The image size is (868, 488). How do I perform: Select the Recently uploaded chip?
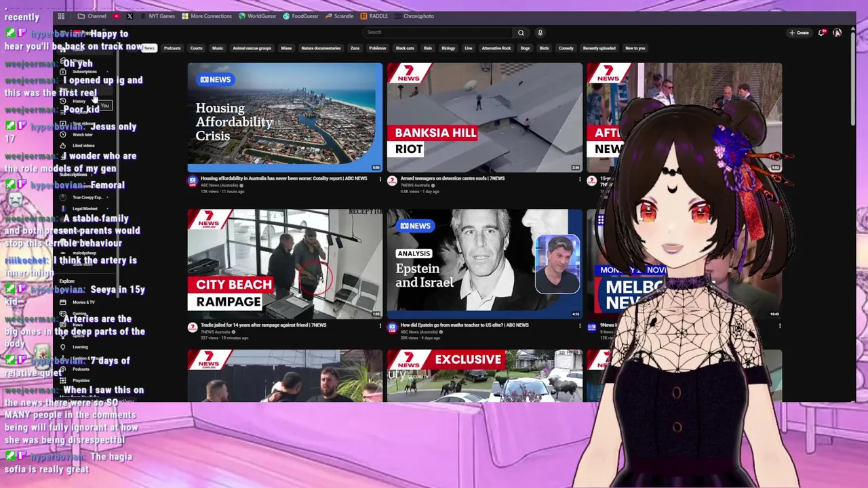point(599,48)
